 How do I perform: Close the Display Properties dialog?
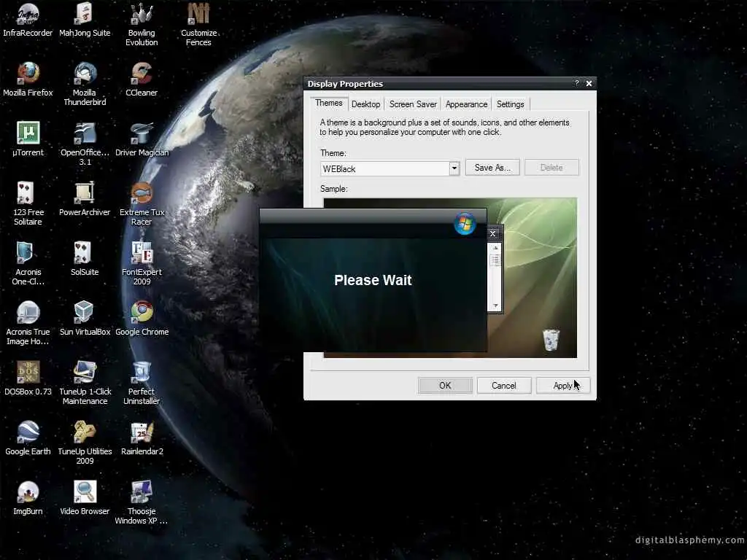coord(589,83)
